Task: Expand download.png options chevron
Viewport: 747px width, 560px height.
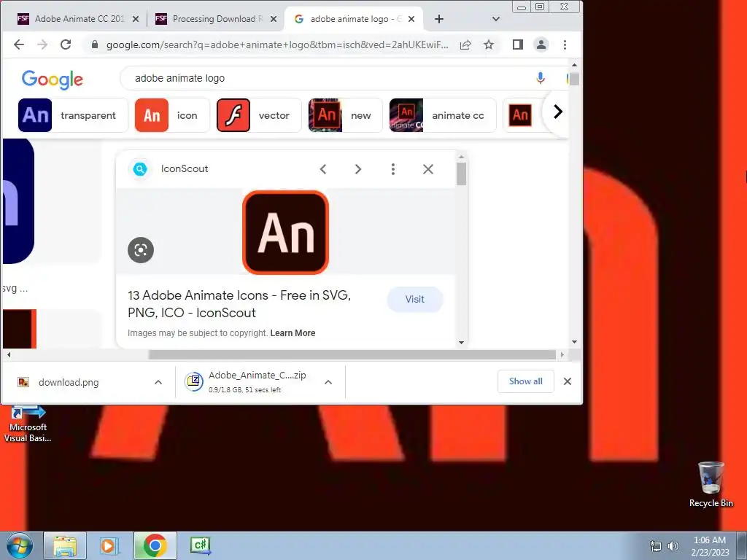Action: point(158,382)
